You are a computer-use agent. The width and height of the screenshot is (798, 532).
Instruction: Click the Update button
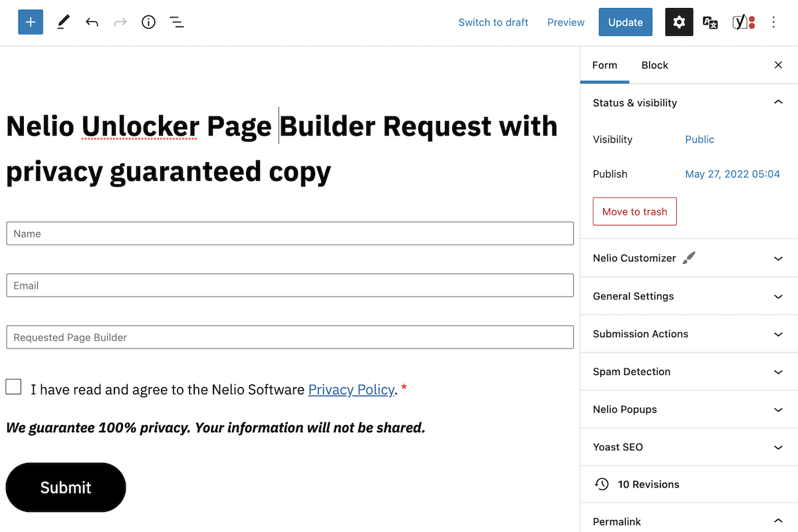click(626, 22)
